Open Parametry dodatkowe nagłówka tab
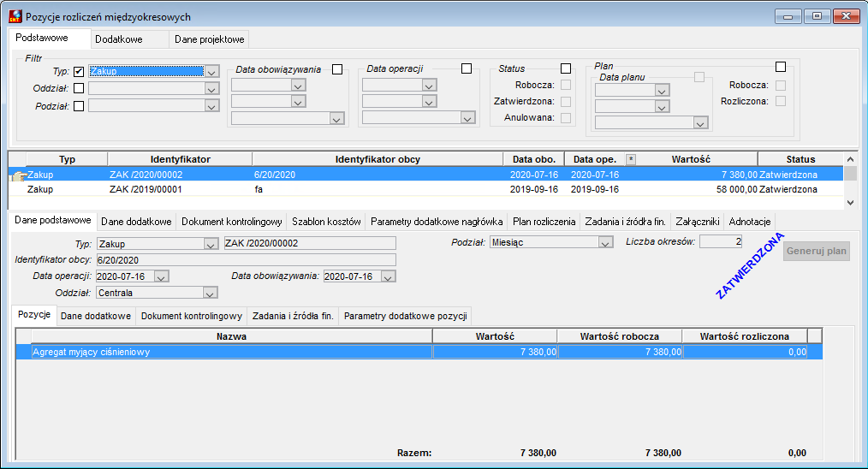The width and height of the screenshot is (868, 469). (437, 222)
